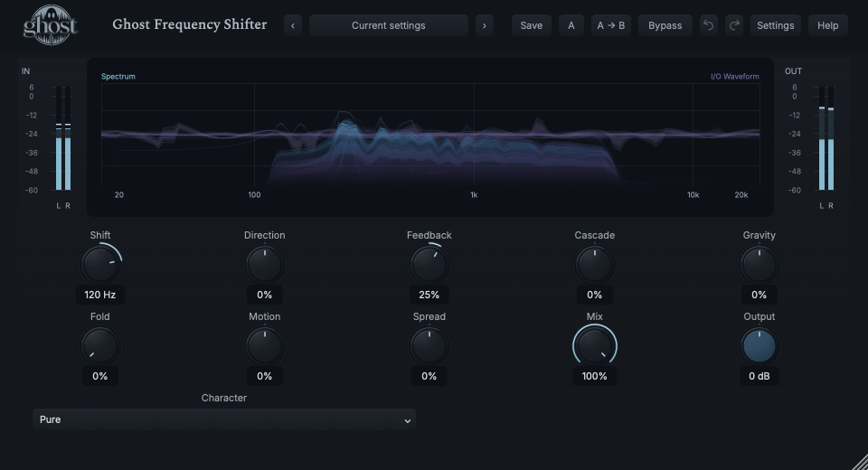The image size is (868, 470).
Task: Click the Mix knob
Action: [595, 345]
